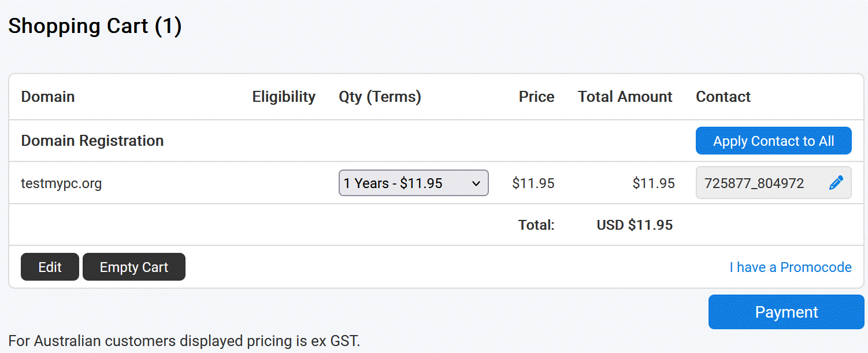868x353 pixels.
Task: Click the Edit button
Action: point(50,267)
